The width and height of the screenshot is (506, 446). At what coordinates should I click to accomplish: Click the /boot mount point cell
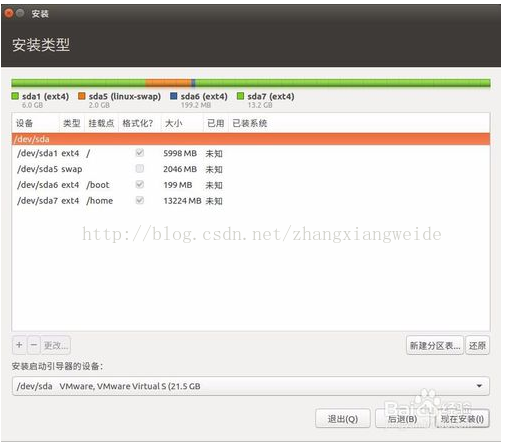[98, 185]
